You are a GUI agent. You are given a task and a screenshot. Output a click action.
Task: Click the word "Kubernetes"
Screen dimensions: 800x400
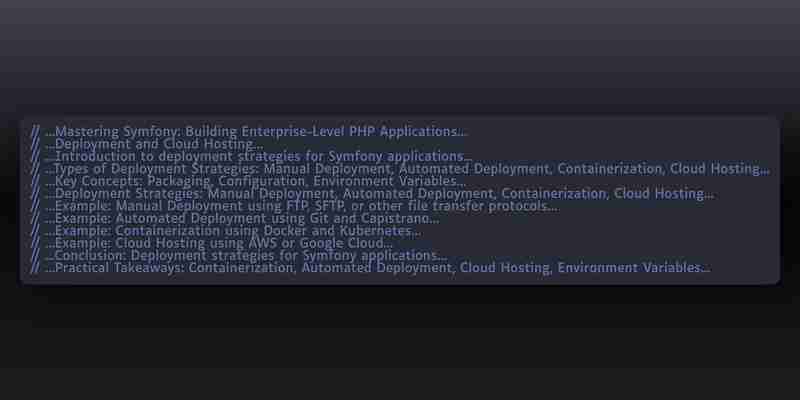[x=375, y=231]
